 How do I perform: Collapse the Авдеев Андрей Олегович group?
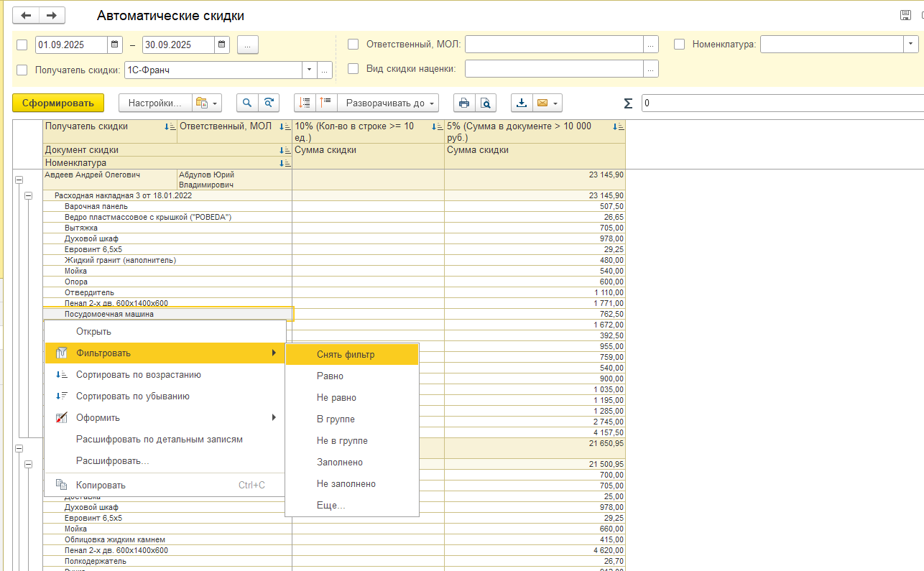pyautogui.click(x=19, y=180)
